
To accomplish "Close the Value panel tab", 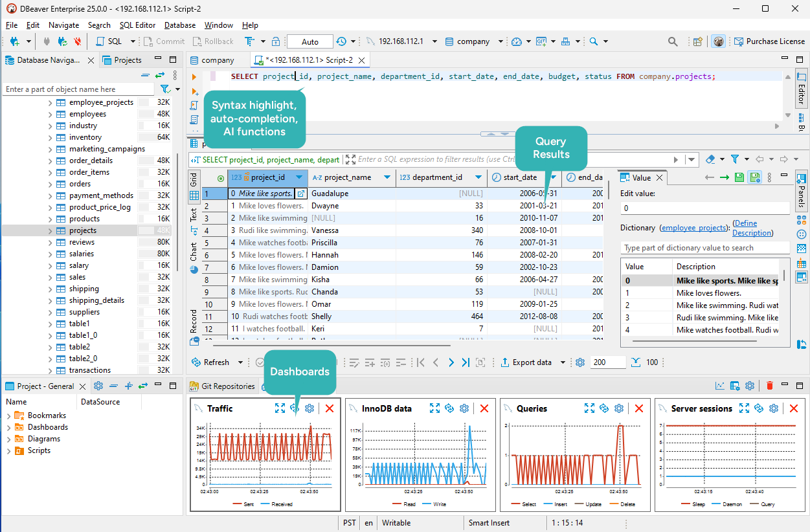I will [x=660, y=177].
